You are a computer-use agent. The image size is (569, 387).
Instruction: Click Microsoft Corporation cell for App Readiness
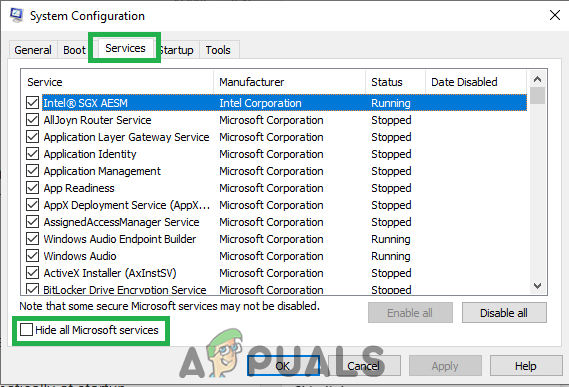(x=271, y=188)
